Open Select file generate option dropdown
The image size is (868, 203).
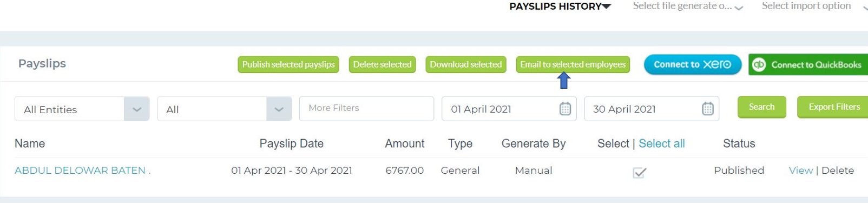[x=688, y=6]
